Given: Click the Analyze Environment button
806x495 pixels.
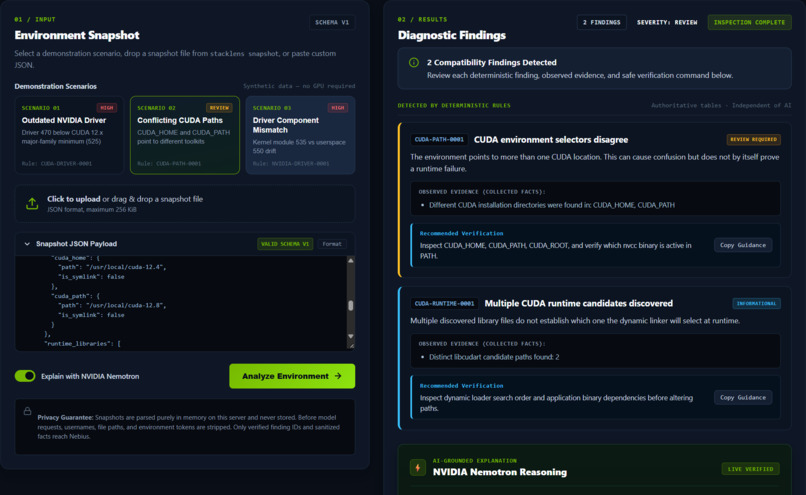Looking at the screenshot, I should (292, 376).
